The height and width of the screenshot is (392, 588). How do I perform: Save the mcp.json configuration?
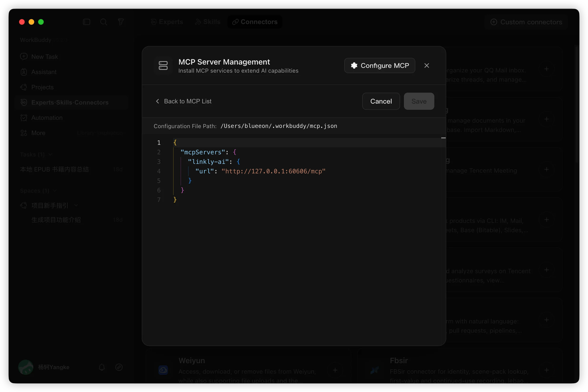[419, 101]
